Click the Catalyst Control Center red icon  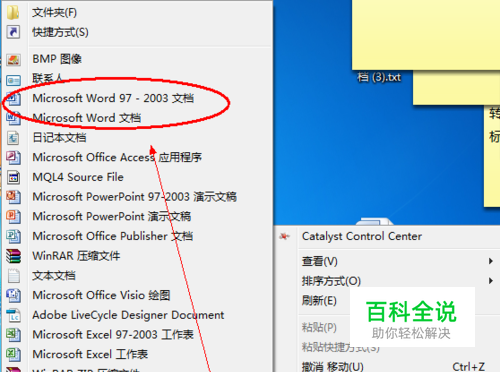[284, 236]
